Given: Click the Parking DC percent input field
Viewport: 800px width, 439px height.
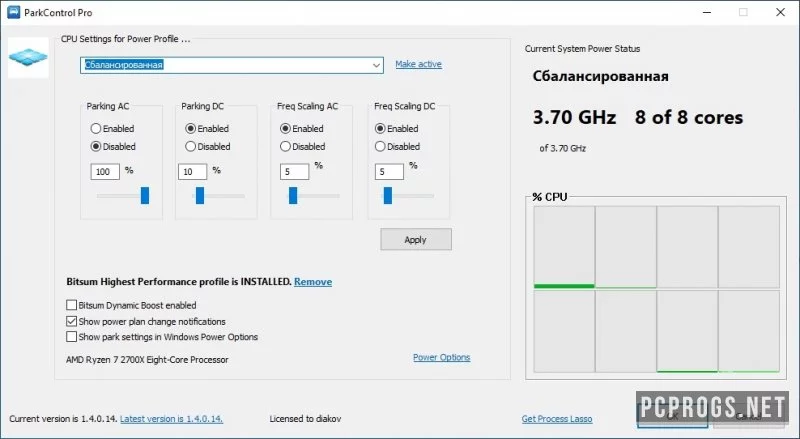Looking at the screenshot, I should coord(193,172).
